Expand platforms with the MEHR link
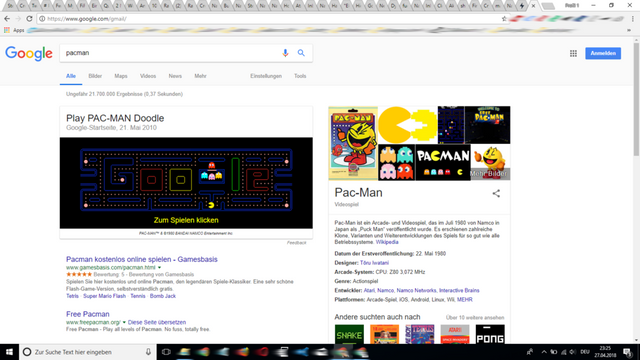The image size is (640, 360). point(464,300)
